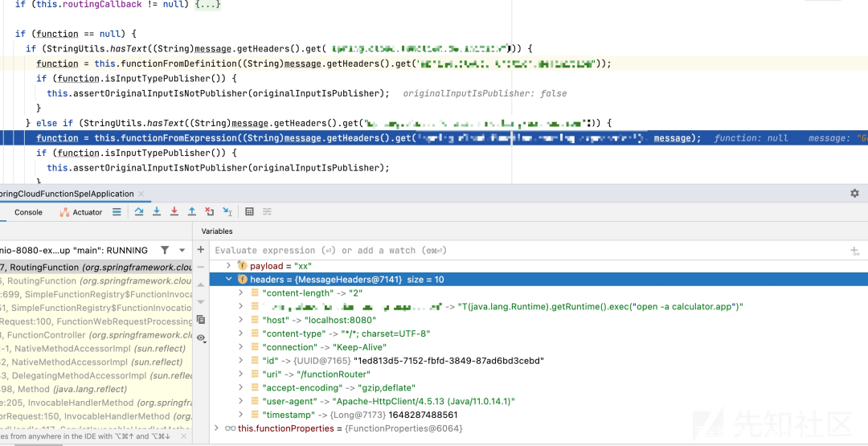Click the filter frames funnel icon

[165, 250]
